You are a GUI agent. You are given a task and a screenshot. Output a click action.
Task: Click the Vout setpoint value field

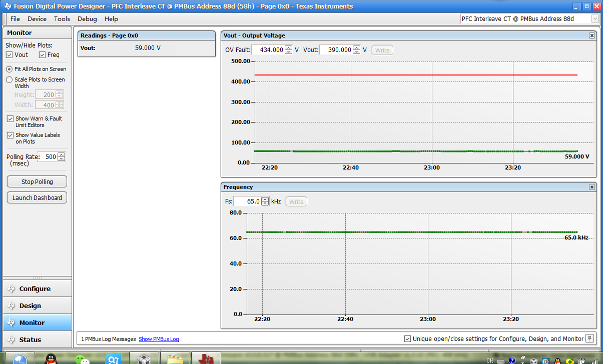(x=336, y=50)
